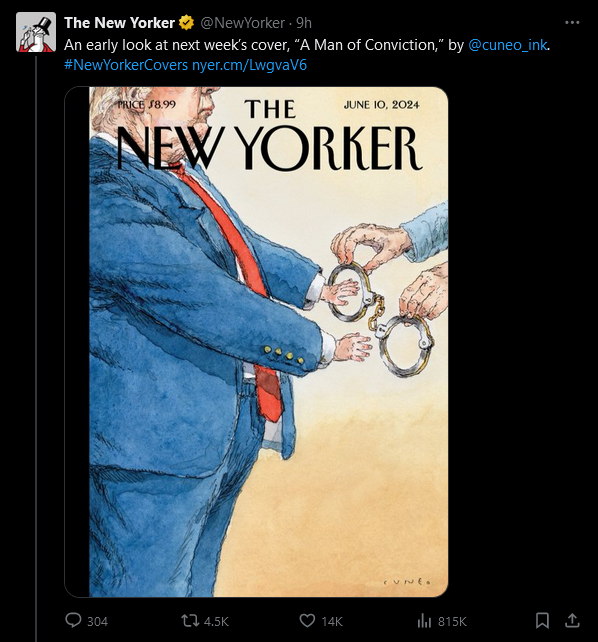Open The New Yorker display name
This screenshot has height=642, width=598.
(119, 23)
